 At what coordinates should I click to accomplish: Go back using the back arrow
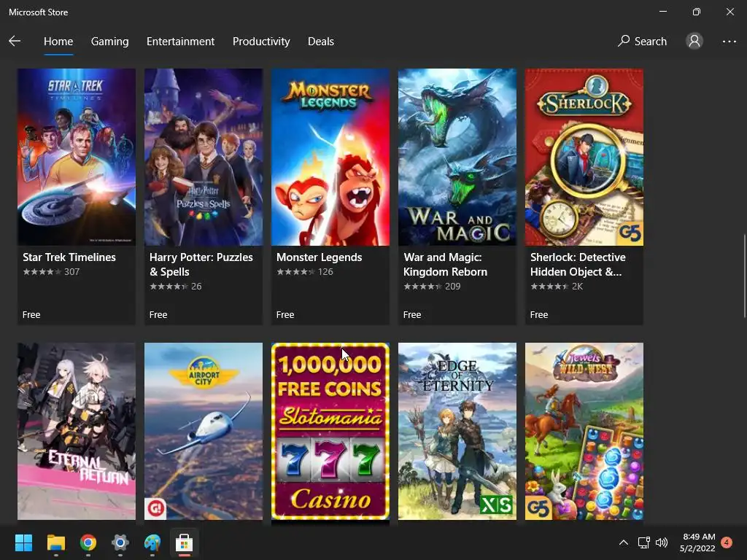pos(15,42)
